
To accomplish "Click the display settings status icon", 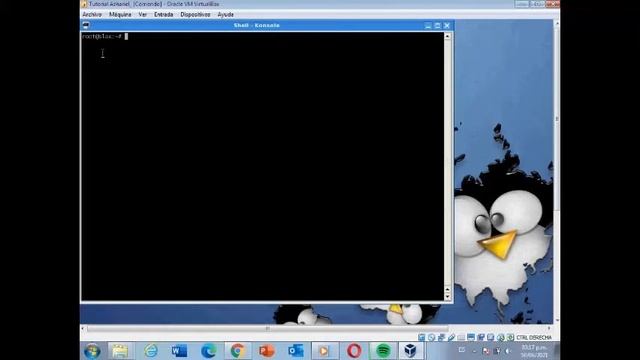I will [x=471, y=338].
